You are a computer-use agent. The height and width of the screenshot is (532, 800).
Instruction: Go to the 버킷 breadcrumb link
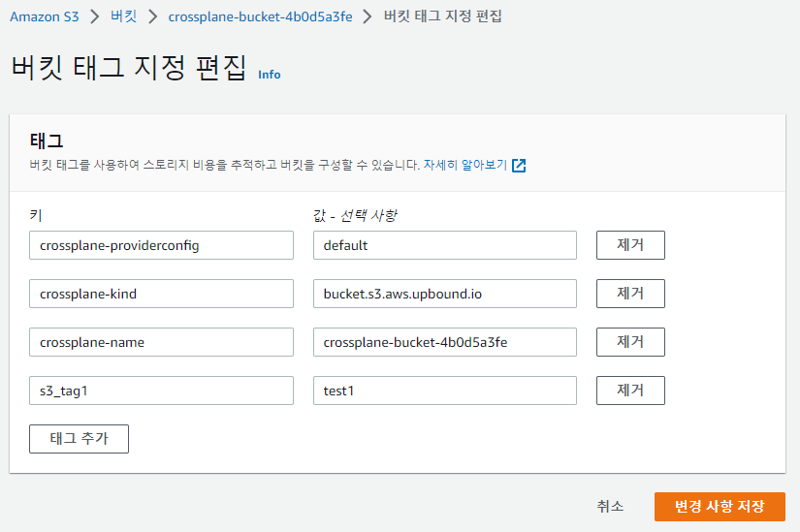point(123,16)
